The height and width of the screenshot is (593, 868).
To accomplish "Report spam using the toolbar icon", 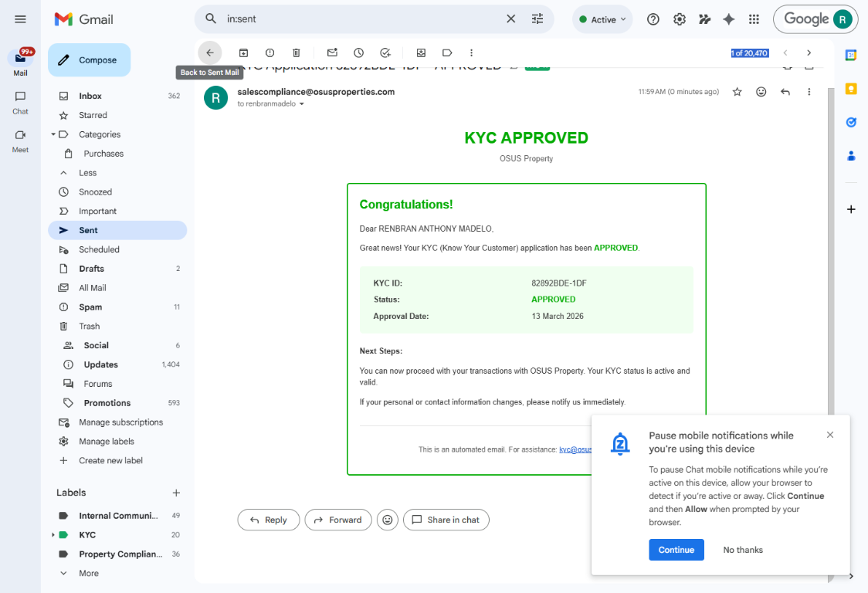I will (270, 53).
